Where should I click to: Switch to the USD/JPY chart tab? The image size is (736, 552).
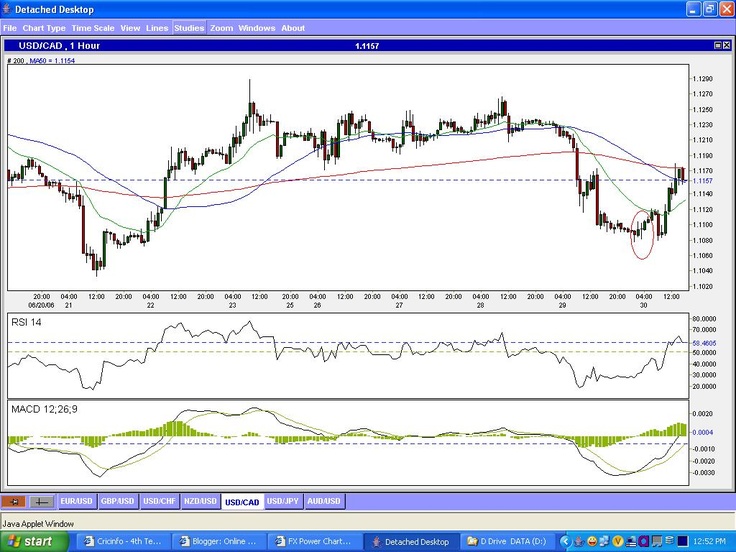(x=283, y=501)
